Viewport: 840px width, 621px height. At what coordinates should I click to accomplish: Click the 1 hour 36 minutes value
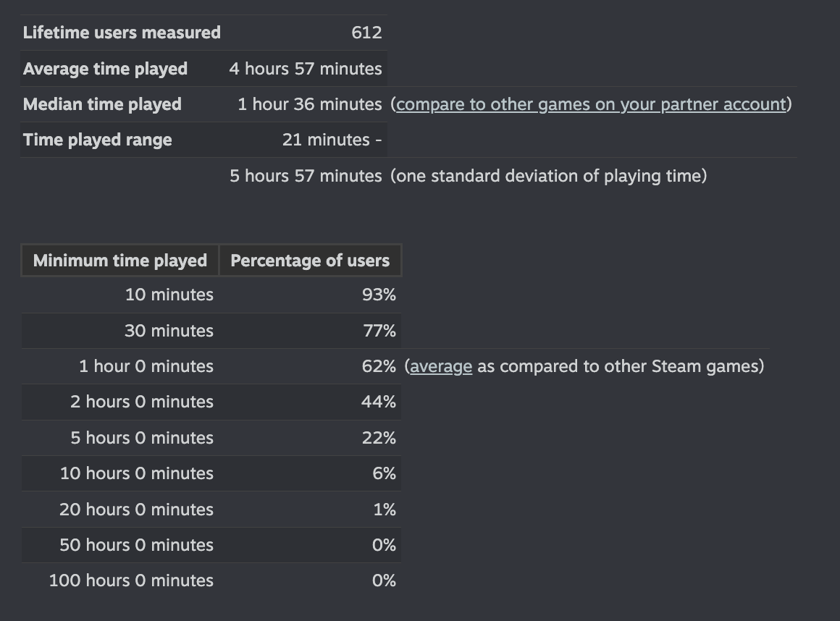[x=310, y=104]
